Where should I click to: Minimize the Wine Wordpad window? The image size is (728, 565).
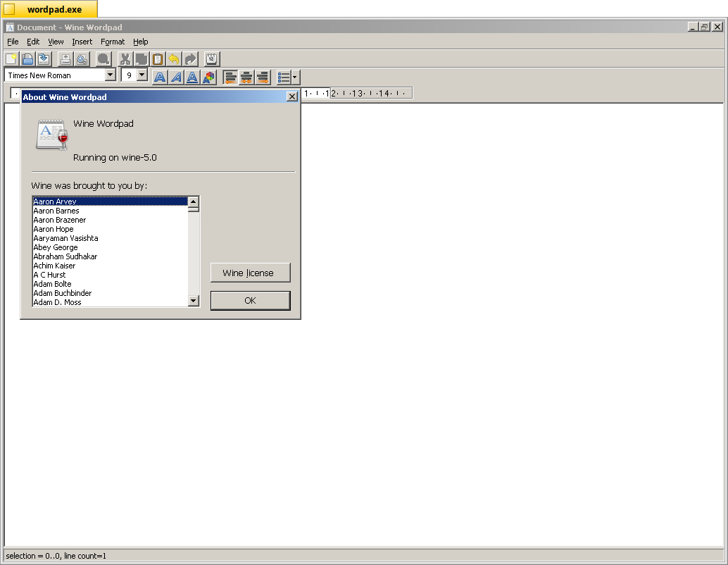coord(693,27)
